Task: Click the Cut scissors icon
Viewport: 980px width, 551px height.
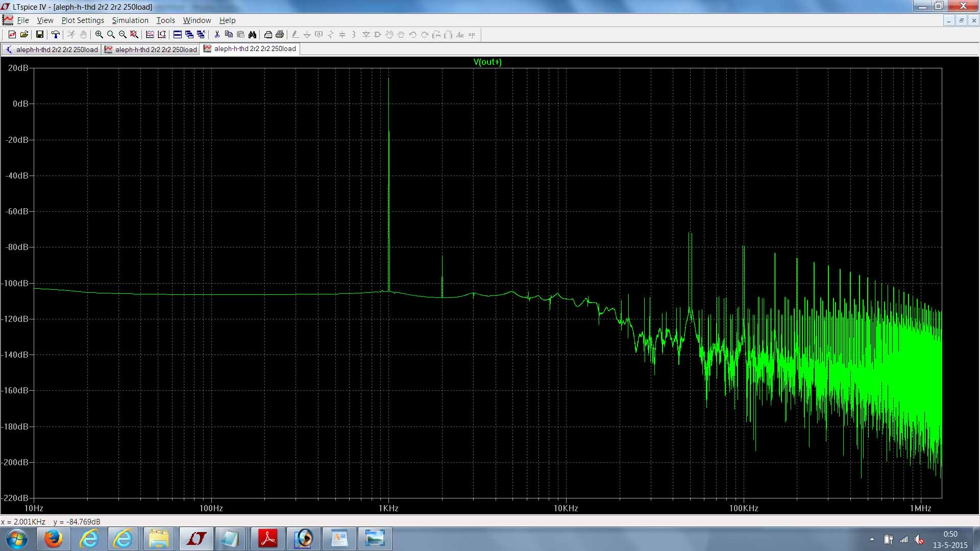Action: point(217,35)
